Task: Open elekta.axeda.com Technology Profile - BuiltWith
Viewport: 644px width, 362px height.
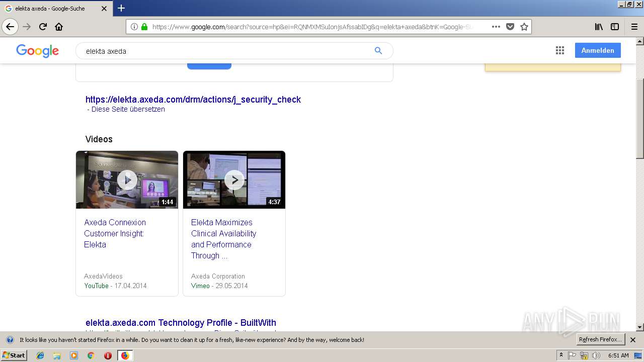Action: pos(181,323)
